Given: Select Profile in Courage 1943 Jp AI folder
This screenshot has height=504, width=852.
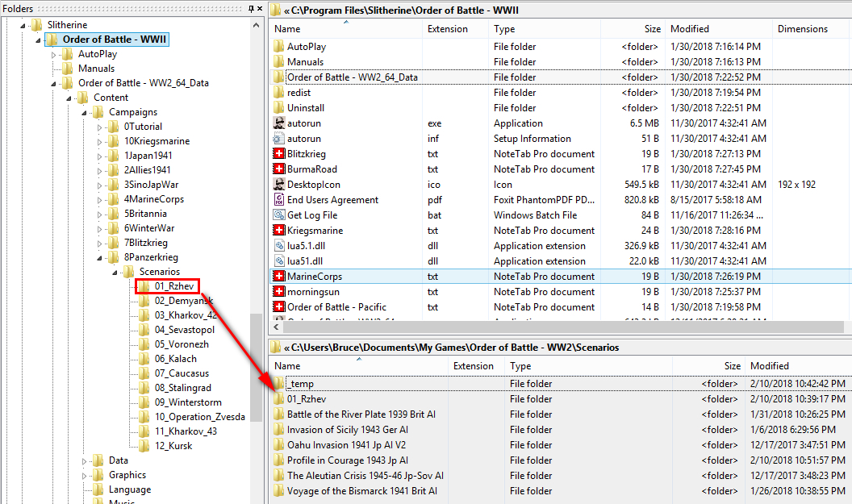Looking at the screenshot, I should click(x=348, y=460).
